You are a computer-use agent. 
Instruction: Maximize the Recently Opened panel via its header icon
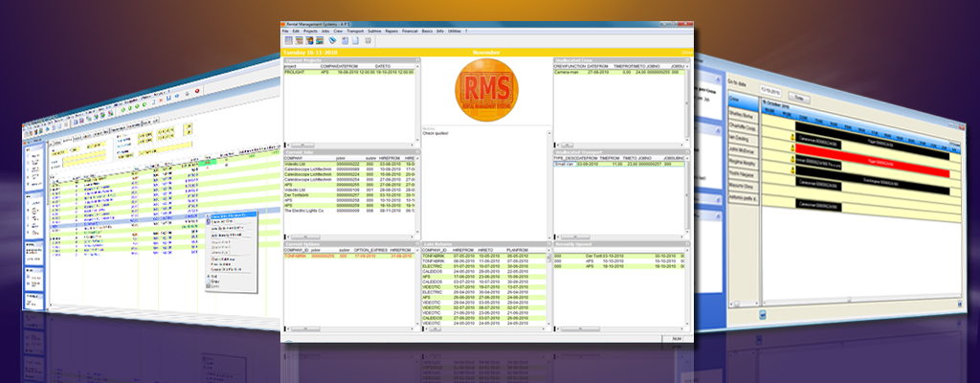click(688, 244)
